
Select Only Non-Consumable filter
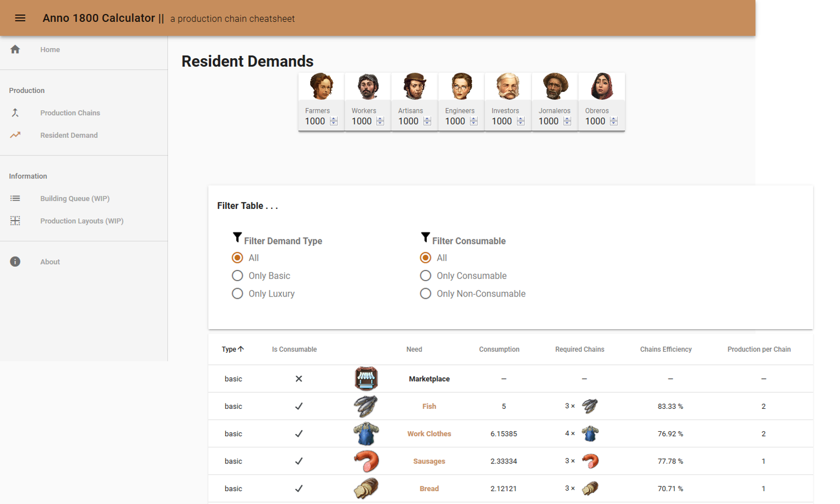coord(426,293)
